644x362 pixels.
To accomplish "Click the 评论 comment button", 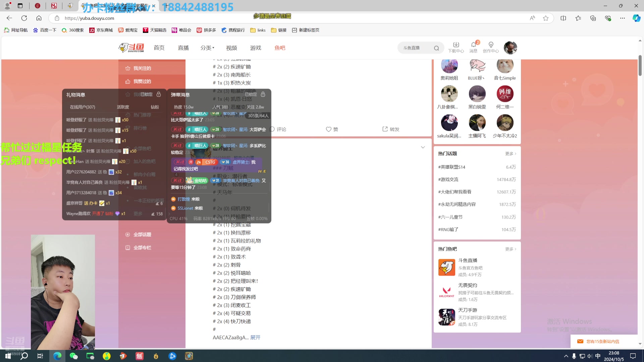I will coord(278,129).
